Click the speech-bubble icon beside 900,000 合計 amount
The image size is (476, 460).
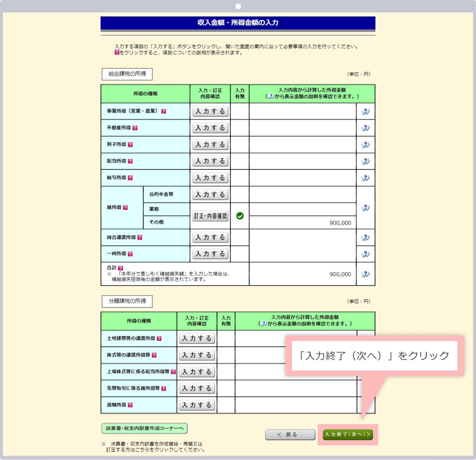365,274
